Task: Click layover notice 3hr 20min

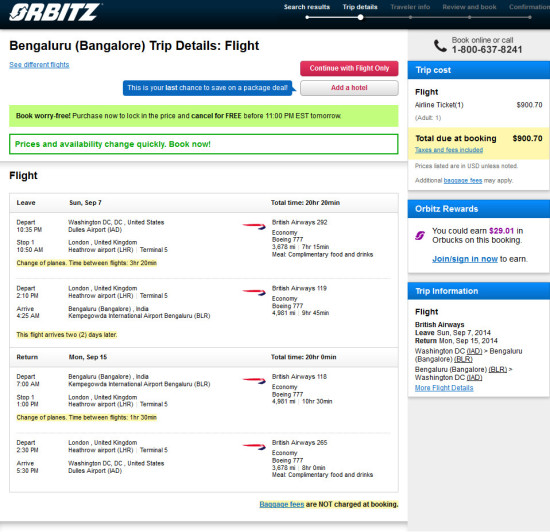Action: pos(86,263)
